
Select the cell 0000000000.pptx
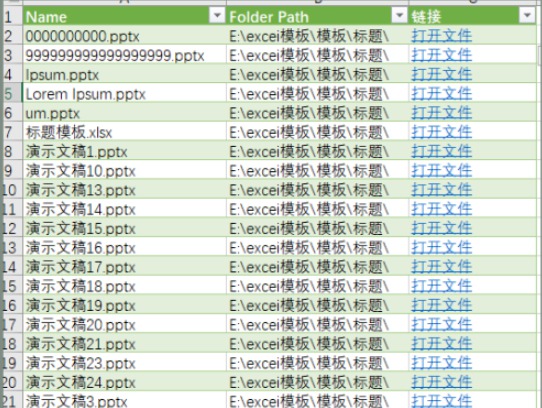click(x=124, y=36)
